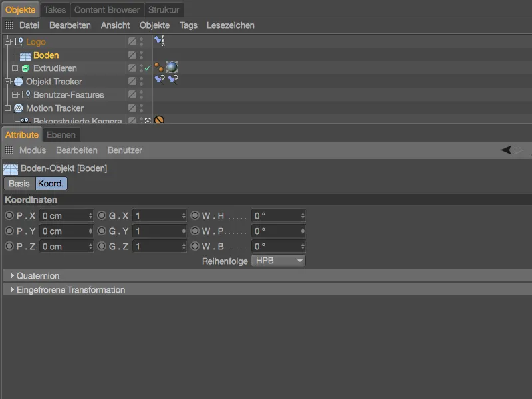Click the Boden floor object icon

click(25, 56)
